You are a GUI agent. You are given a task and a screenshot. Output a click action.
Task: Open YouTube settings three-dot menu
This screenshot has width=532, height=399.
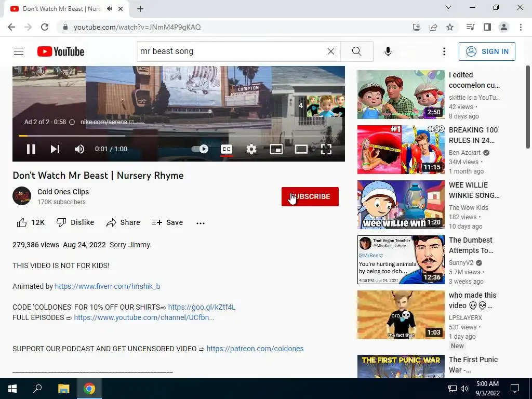pos(444,51)
